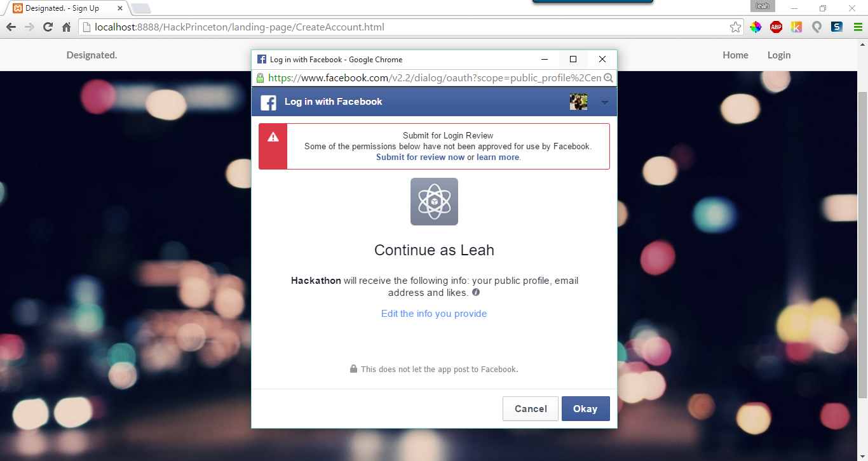The height and width of the screenshot is (461, 868).
Task: Minimize the Facebook login popup window
Action: 545,59
